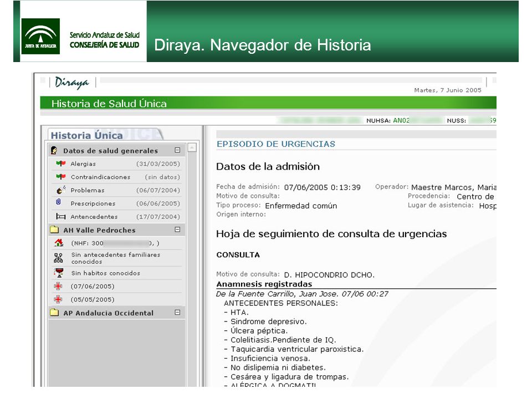Click the Enfermedad común process type value
The width and height of the screenshot is (532, 399).
(301, 206)
